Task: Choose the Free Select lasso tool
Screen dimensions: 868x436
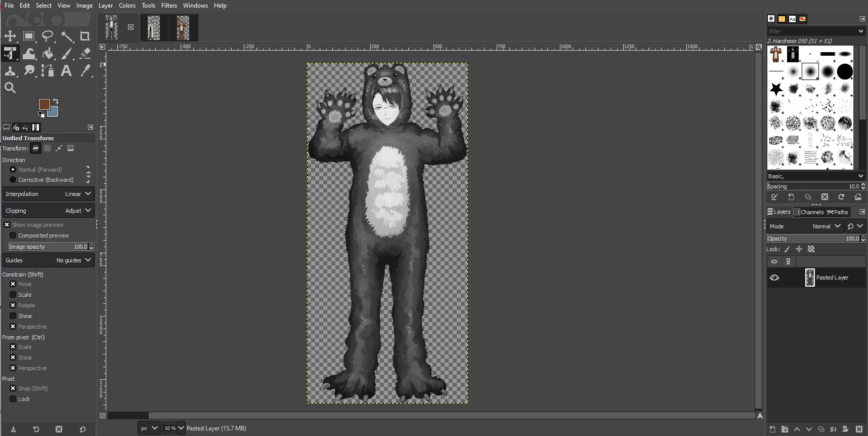Action: 48,36
